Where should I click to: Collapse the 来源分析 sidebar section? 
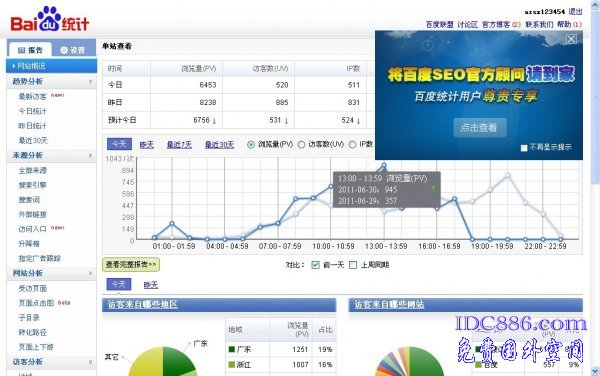[90, 155]
